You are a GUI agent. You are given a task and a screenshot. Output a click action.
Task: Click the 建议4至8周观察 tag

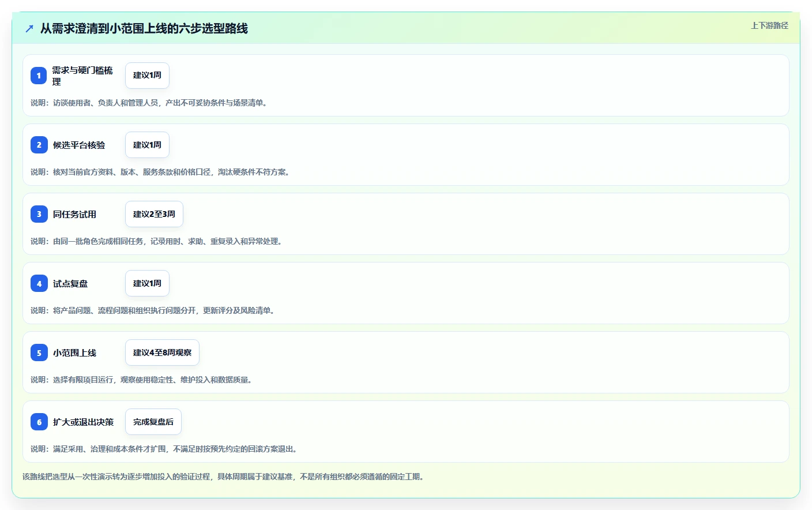(x=162, y=352)
